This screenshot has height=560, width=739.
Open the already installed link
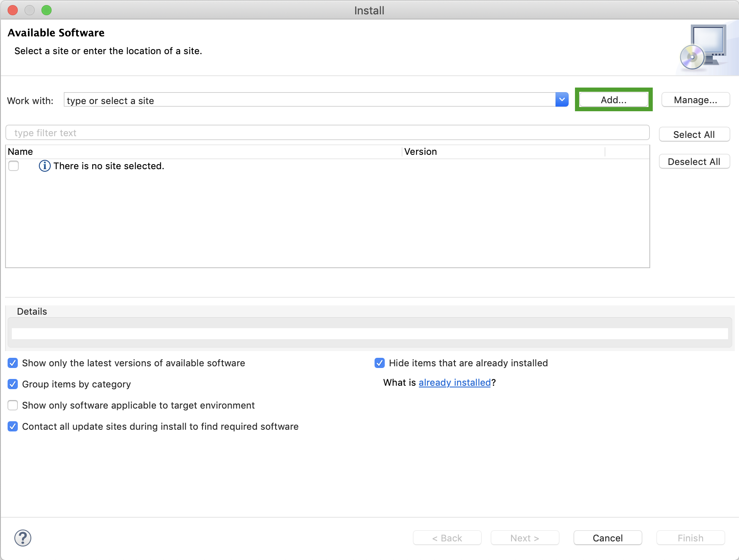pos(454,382)
